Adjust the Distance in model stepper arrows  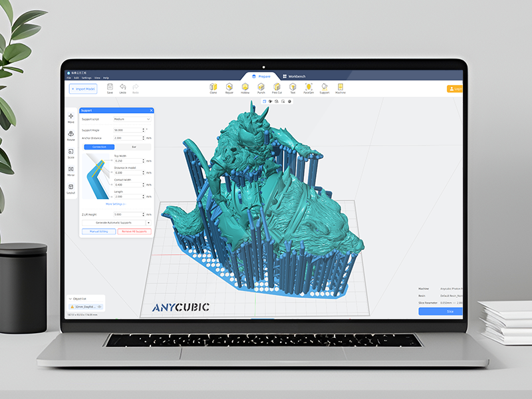143,173
